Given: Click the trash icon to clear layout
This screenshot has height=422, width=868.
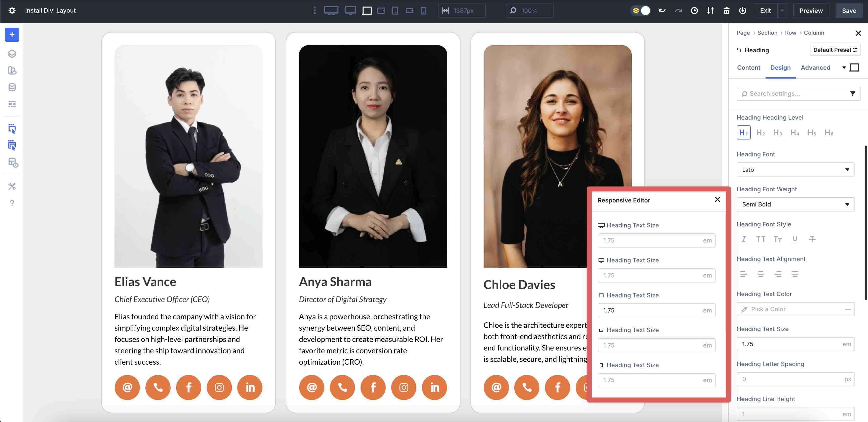Looking at the screenshot, I should (727, 11).
